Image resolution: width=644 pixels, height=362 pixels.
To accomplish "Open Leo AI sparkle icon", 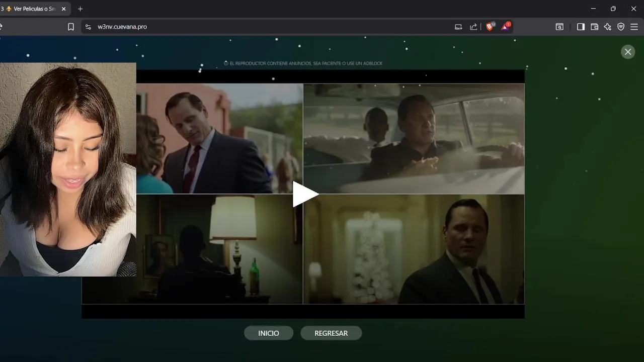I will pyautogui.click(x=607, y=27).
